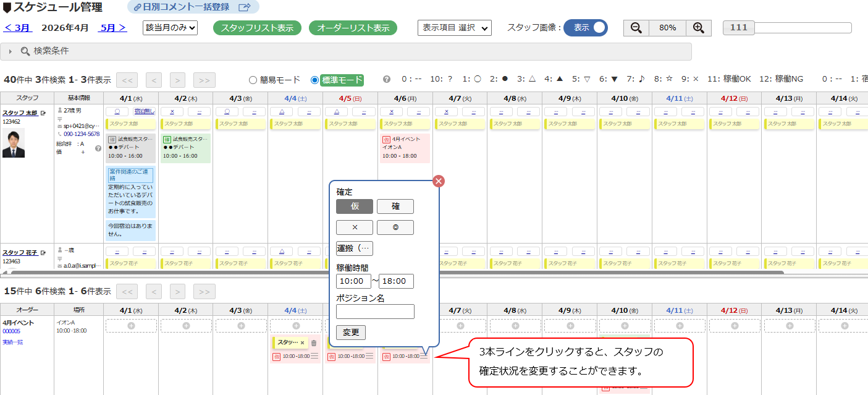Viewport: 868px width, 395px height.
Task: Go to next month 5月
Action: (x=113, y=28)
